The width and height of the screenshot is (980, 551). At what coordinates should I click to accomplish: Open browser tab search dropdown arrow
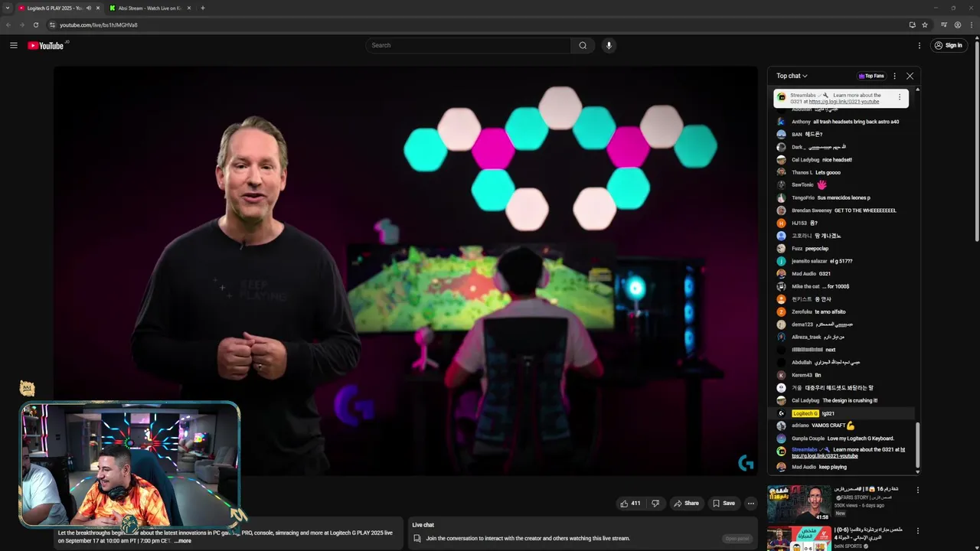point(7,8)
